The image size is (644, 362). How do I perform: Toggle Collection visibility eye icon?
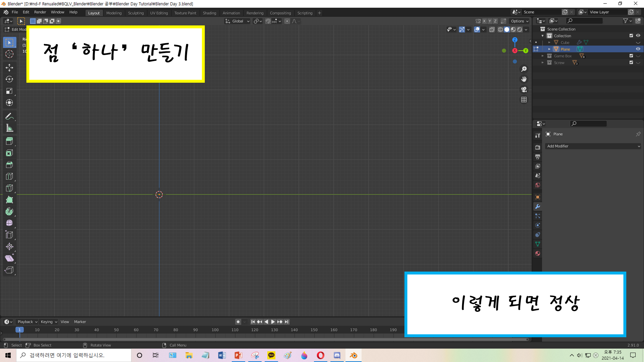(638, 36)
